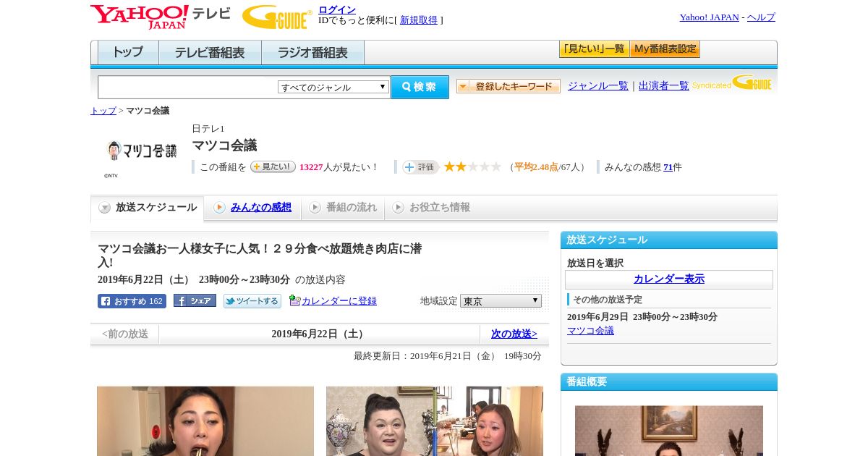Switch to the テレビ番組表 tab
The height and width of the screenshot is (456, 868).
210,52
